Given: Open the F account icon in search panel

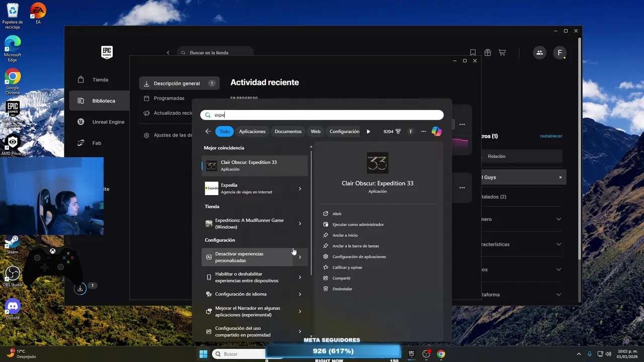Looking at the screenshot, I should [x=411, y=131].
